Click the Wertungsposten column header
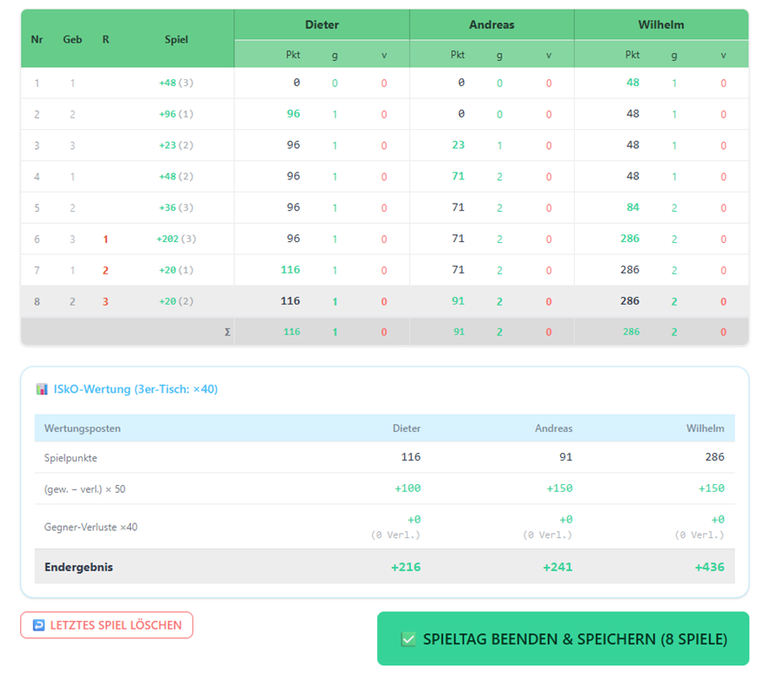This screenshot has height=674, width=784. click(82, 428)
